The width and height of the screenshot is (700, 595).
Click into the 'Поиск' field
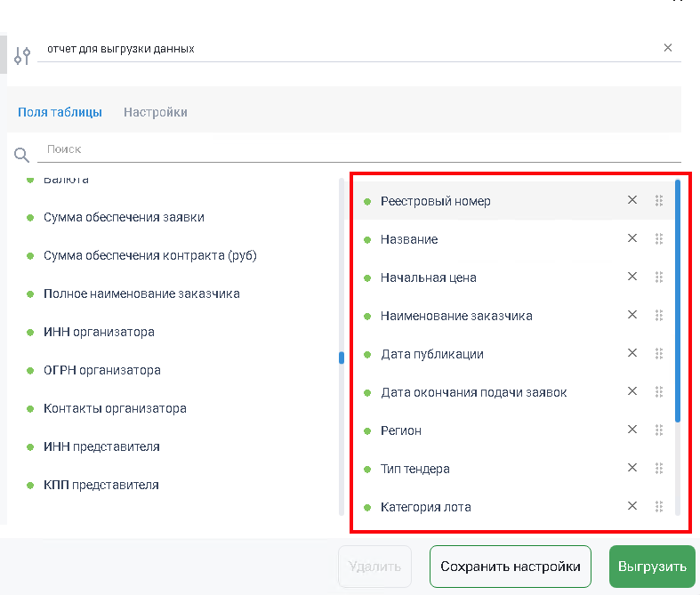[x=359, y=149]
